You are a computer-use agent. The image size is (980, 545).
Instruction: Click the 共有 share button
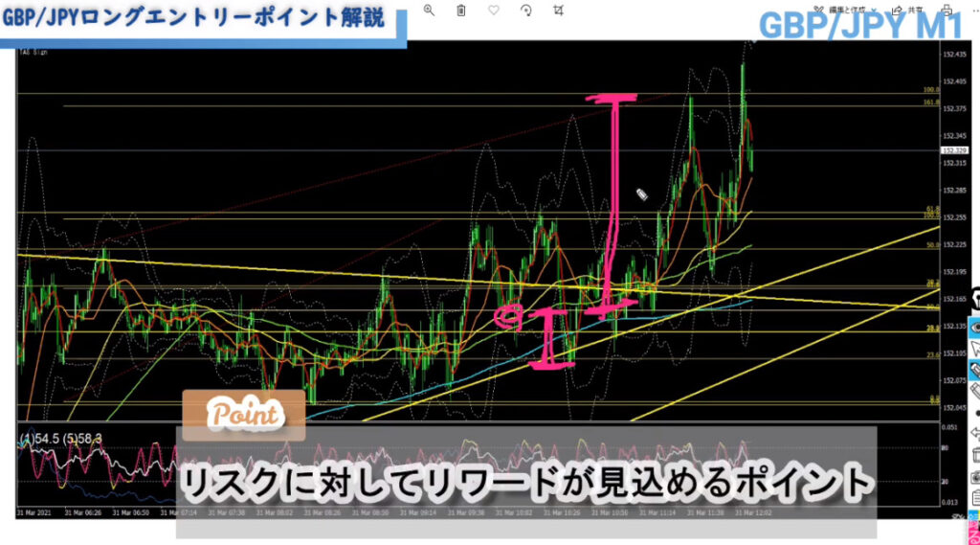pos(907,10)
